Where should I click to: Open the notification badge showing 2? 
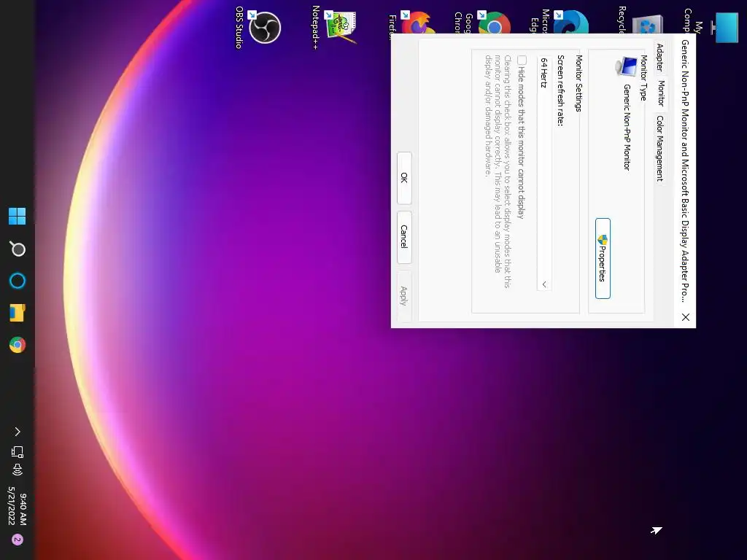click(x=18, y=540)
